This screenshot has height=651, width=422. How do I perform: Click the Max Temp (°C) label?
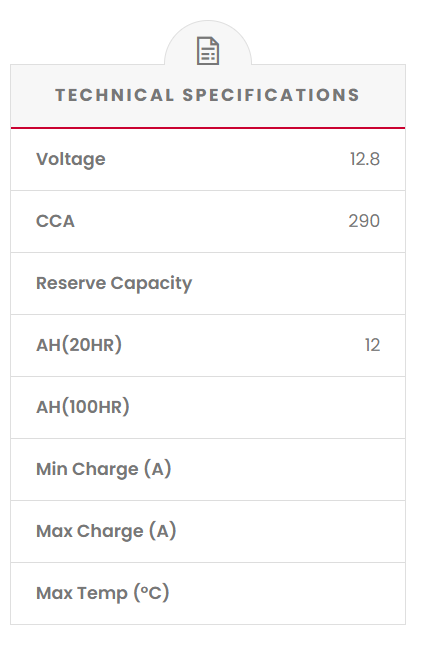point(103,593)
